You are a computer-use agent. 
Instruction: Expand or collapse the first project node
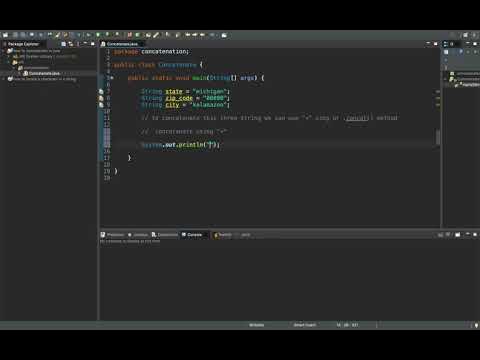[x=4, y=51]
